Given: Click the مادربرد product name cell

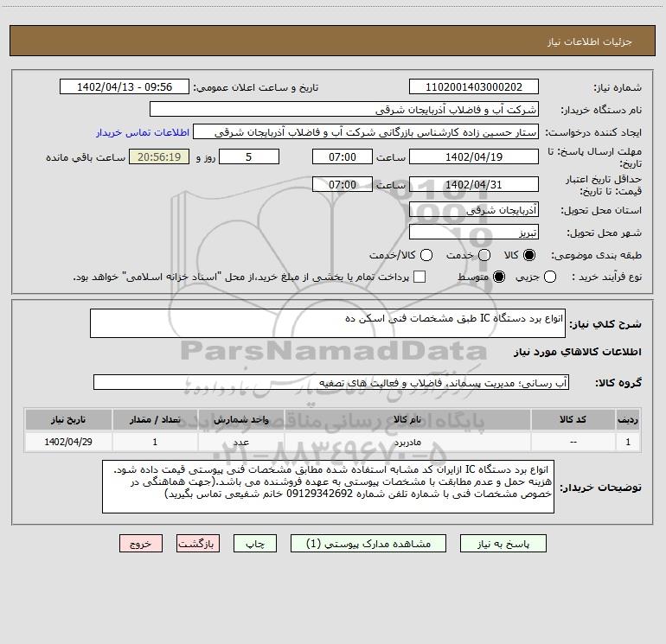Looking at the screenshot, I should 407,442.
